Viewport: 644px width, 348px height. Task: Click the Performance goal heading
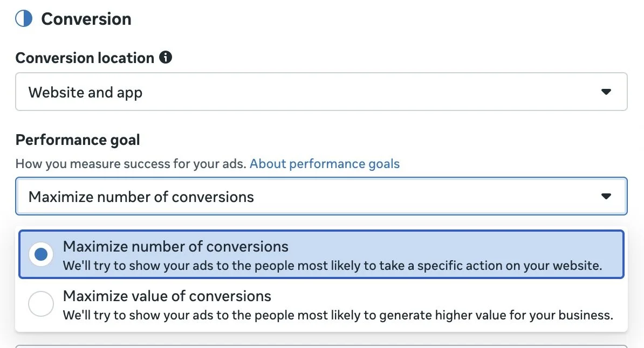[77, 139]
